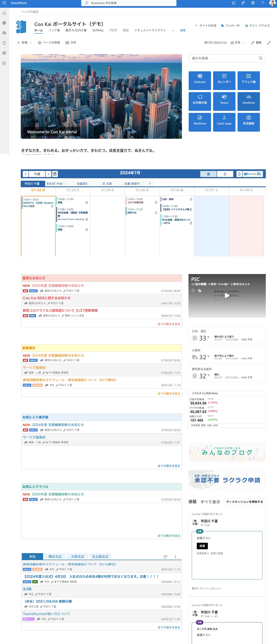Select the 大阪支店 bulletin tab

click(77, 557)
